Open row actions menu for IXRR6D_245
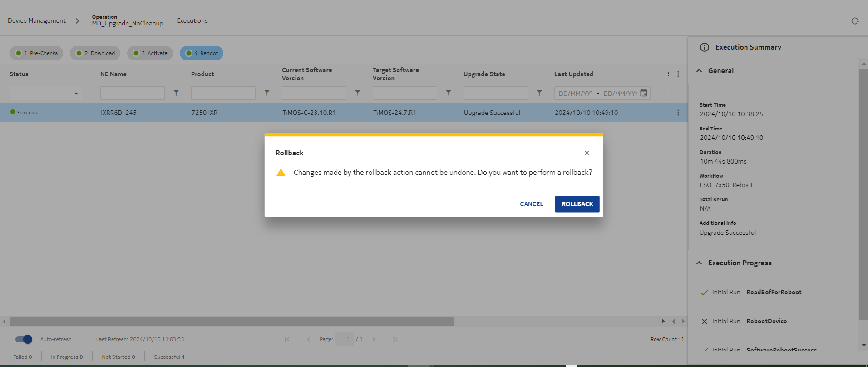868x367 pixels. (x=678, y=113)
